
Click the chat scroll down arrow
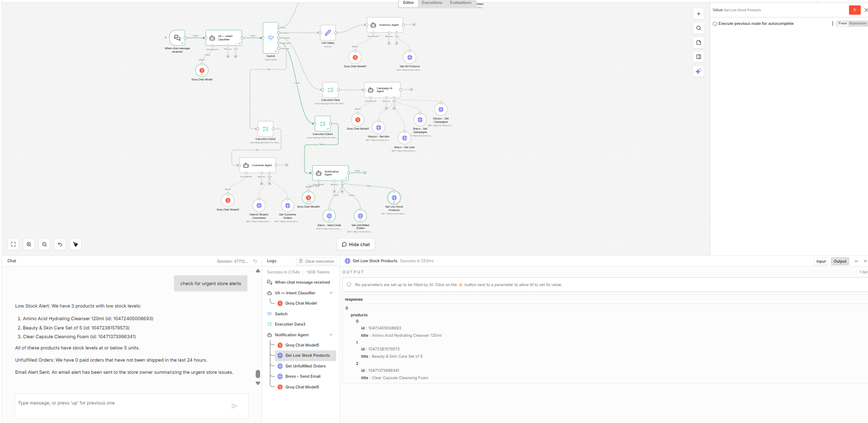(x=258, y=384)
